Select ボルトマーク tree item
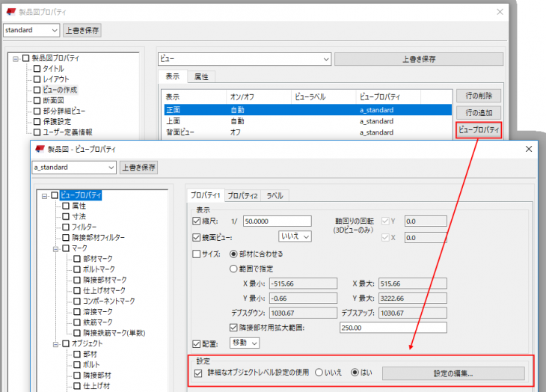The image size is (546, 392). pos(99,269)
